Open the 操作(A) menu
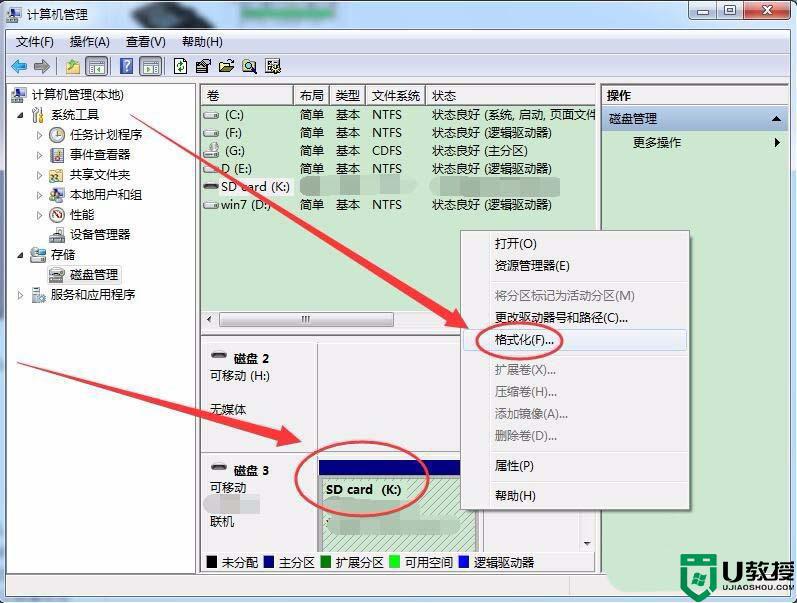Image resolution: width=797 pixels, height=603 pixels. point(89,42)
